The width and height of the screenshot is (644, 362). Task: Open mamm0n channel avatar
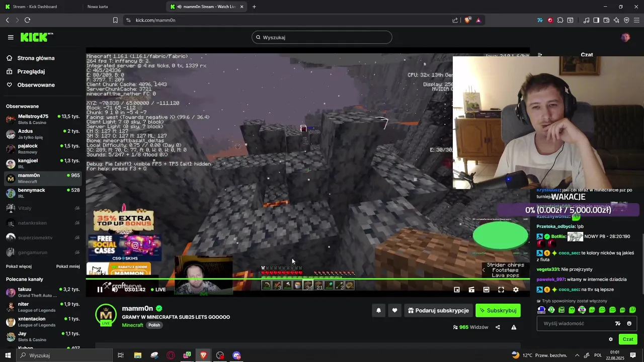106,315
